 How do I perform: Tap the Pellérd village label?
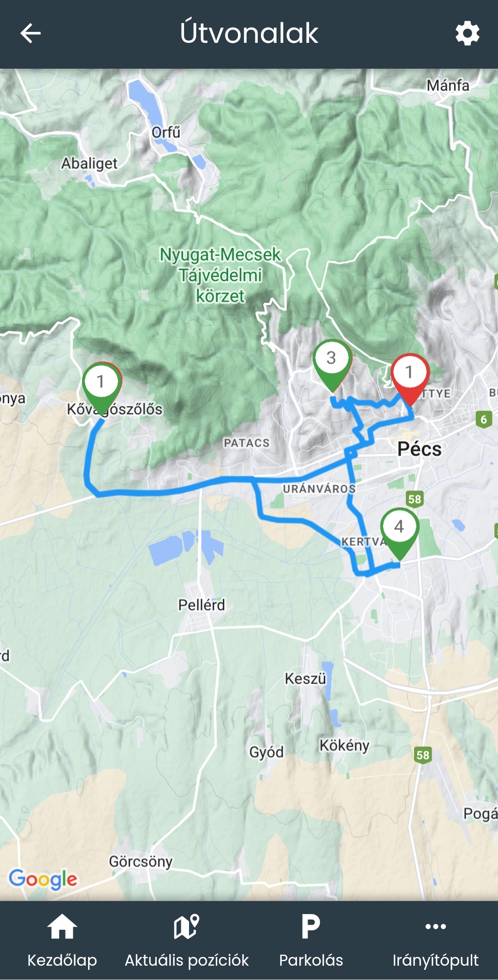[x=202, y=605]
